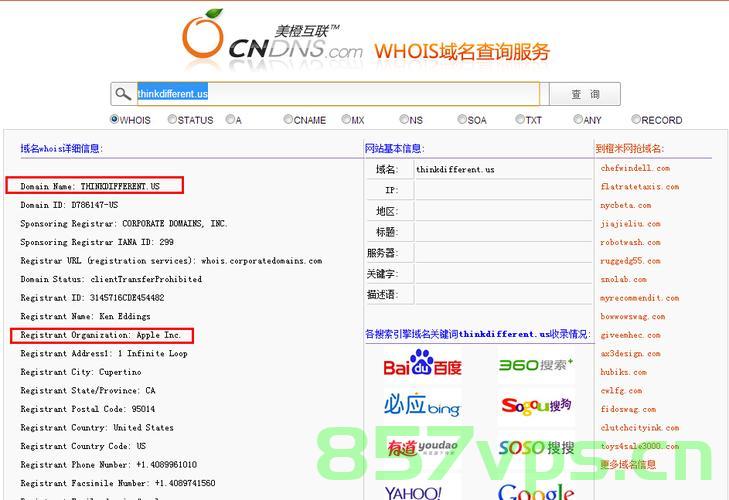Select the SOA radio button

[462, 120]
